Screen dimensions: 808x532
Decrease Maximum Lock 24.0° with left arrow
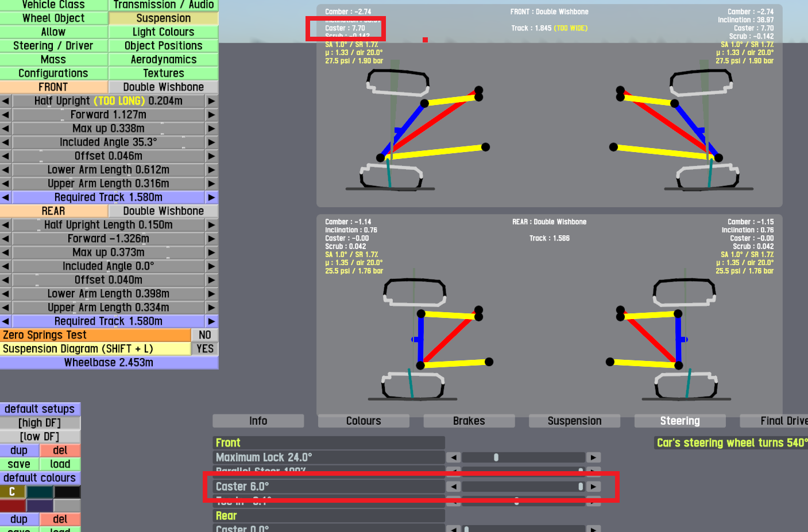tap(454, 457)
